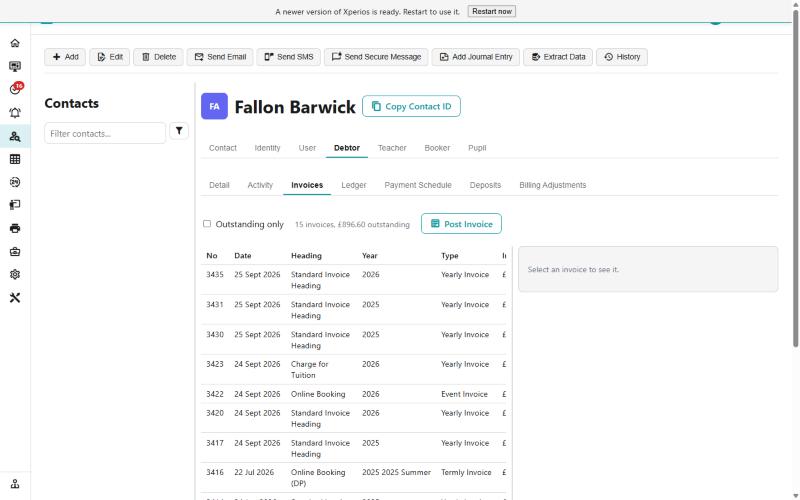
Task: Select the Debtor tab
Action: pos(347,148)
